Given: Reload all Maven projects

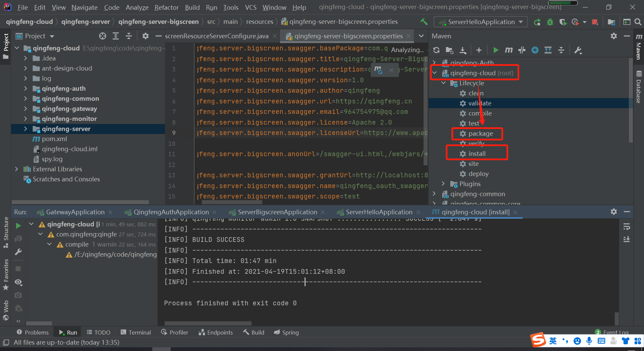Looking at the screenshot, I should tap(436, 50).
